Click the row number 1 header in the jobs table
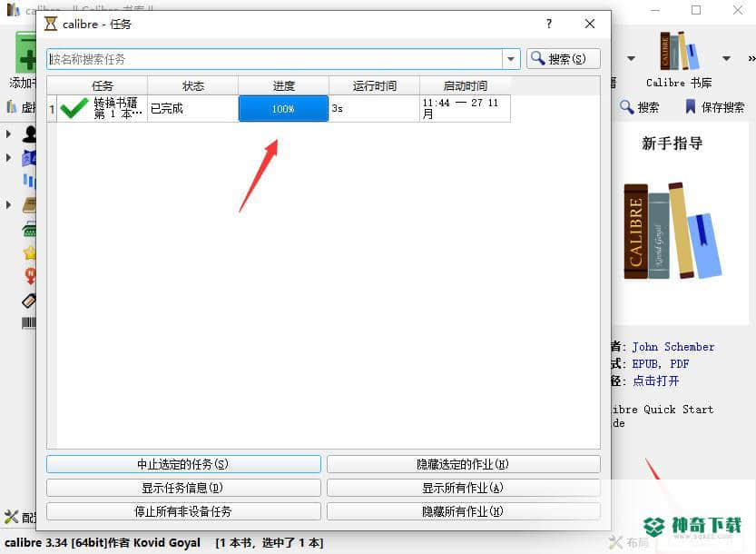 52,109
